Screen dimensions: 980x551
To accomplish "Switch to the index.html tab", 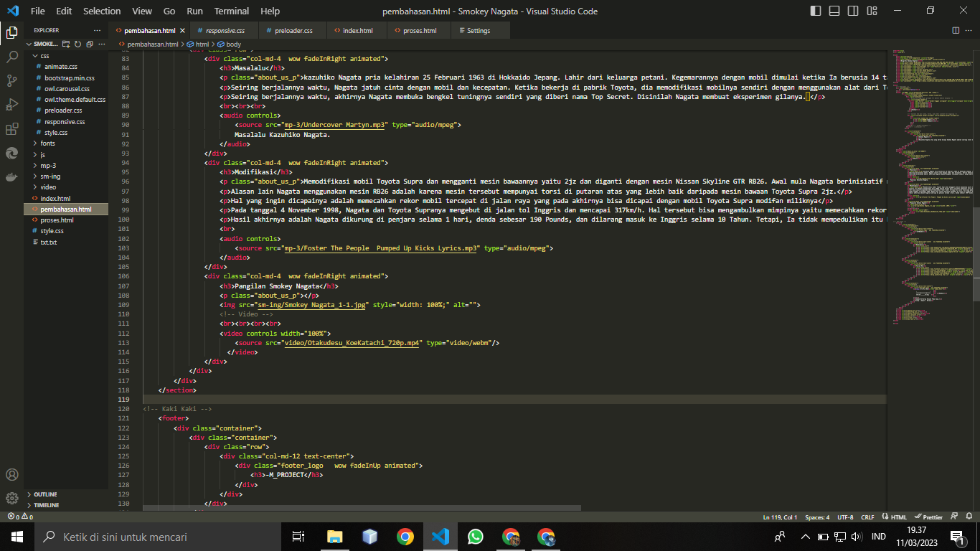I will pos(357,31).
